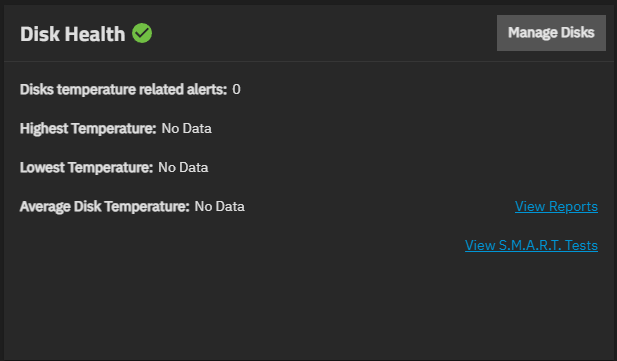Click the Highest Temperature label
Screen dimensions: 617x361
pyautogui.click(x=88, y=129)
